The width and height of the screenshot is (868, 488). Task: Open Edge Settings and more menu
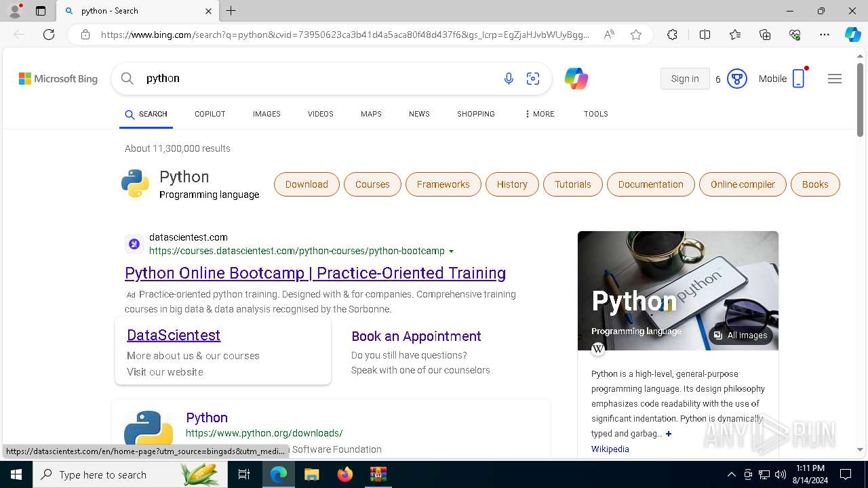(825, 35)
